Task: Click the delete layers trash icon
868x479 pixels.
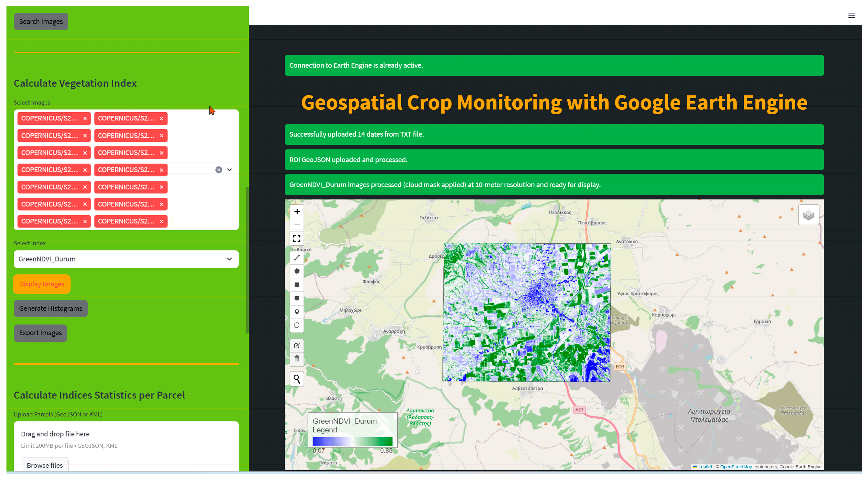Action: 296,358
